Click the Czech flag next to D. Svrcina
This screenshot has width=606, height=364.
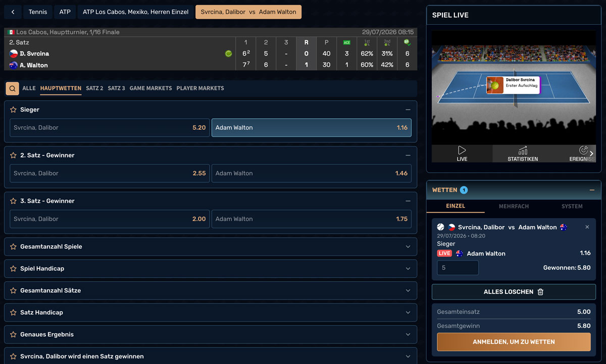pyautogui.click(x=14, y=54)
